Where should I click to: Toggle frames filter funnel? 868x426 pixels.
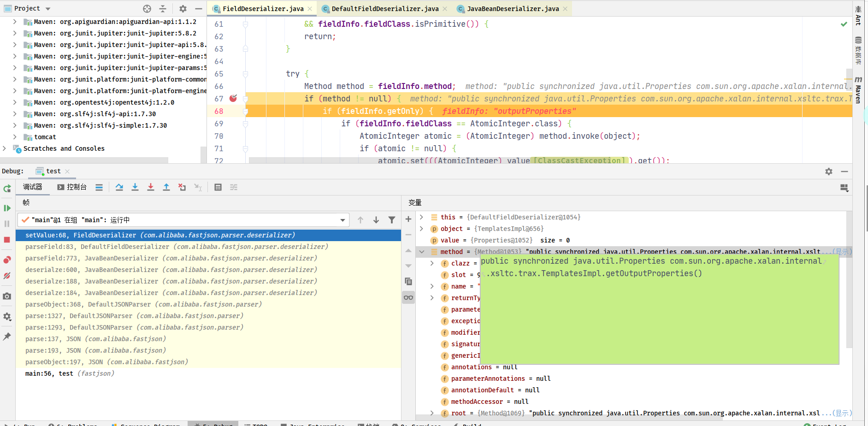click(x=392, y=220)
